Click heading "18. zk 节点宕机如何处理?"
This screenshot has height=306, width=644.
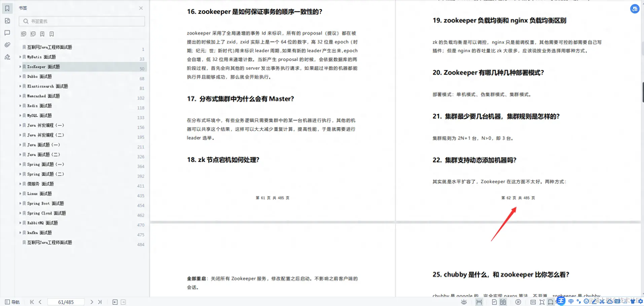pos(223,160)
